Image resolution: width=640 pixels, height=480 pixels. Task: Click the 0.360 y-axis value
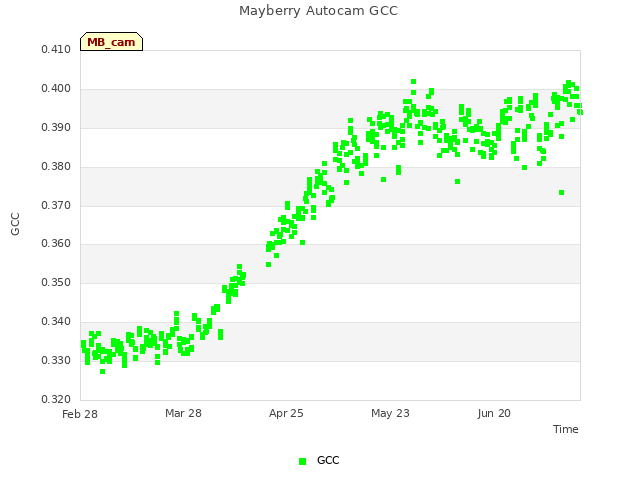click(56, 244)
